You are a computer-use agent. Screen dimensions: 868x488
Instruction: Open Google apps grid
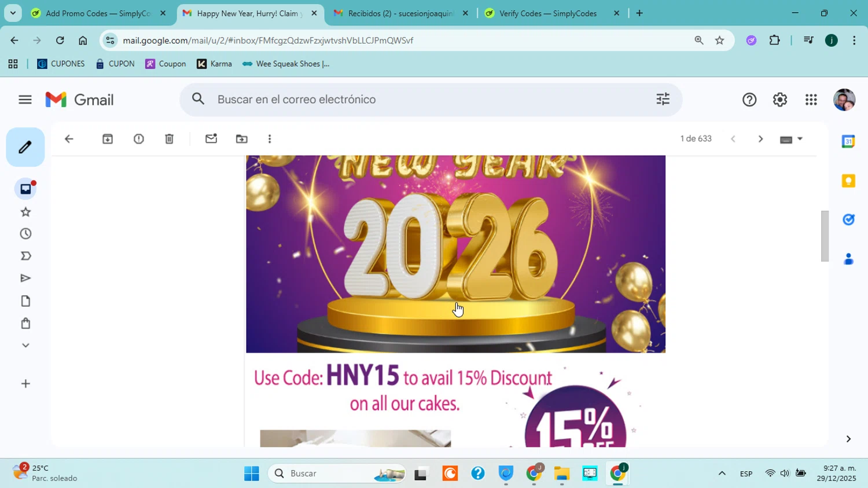(811, 100)
